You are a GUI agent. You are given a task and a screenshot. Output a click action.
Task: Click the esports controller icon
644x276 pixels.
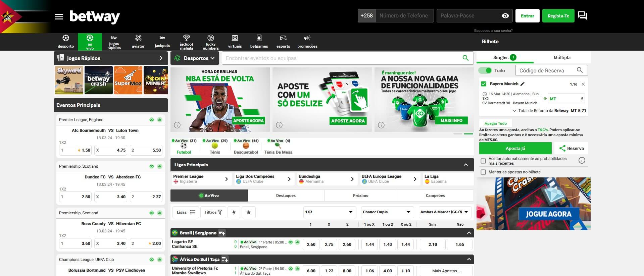tap(283, 38)
